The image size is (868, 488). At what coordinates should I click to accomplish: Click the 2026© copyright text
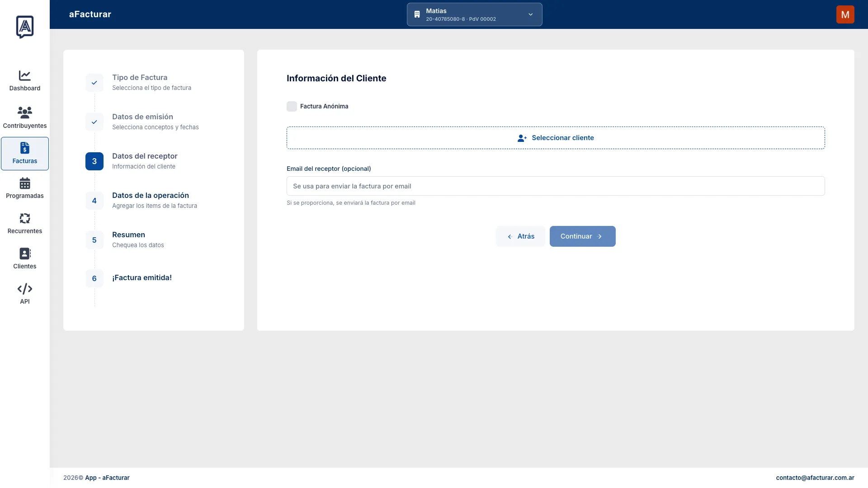point(73,478)
